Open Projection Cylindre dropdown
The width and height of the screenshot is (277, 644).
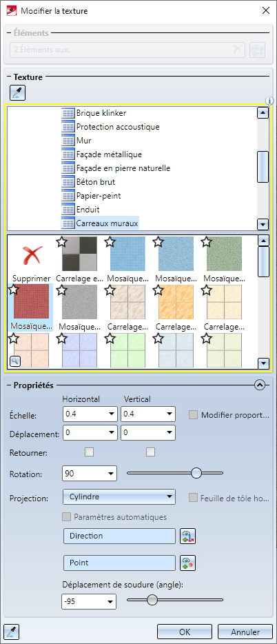[119, 496]
